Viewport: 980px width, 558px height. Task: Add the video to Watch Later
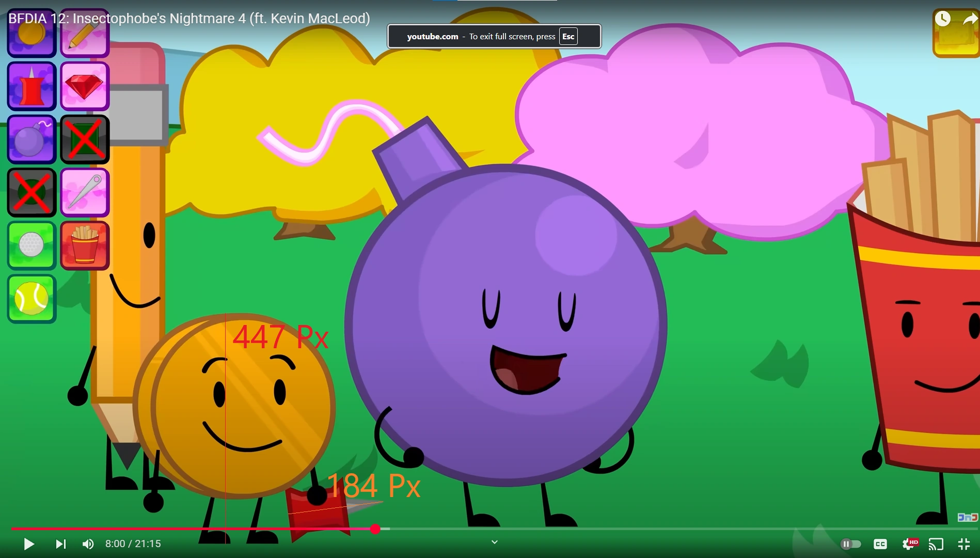click(943, 19)
